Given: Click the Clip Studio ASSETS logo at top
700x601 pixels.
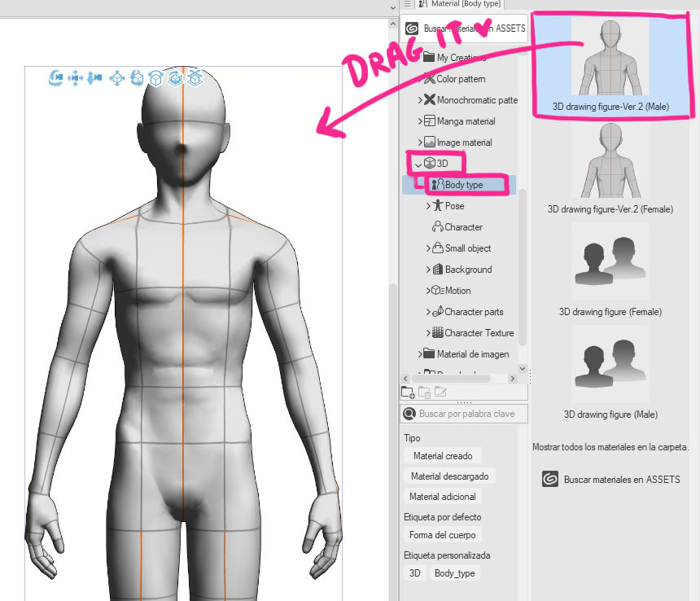Looking at the screenshot, I should 412,29.
